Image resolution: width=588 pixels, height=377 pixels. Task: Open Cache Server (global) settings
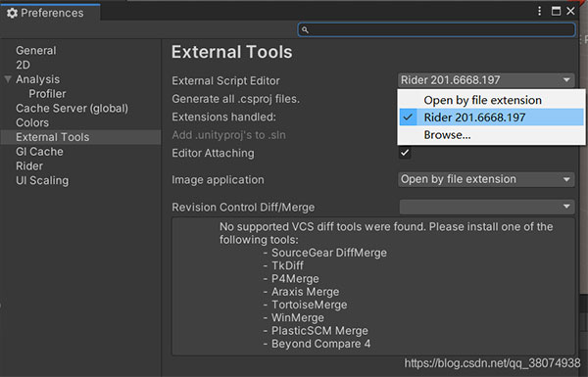point(72,109)
